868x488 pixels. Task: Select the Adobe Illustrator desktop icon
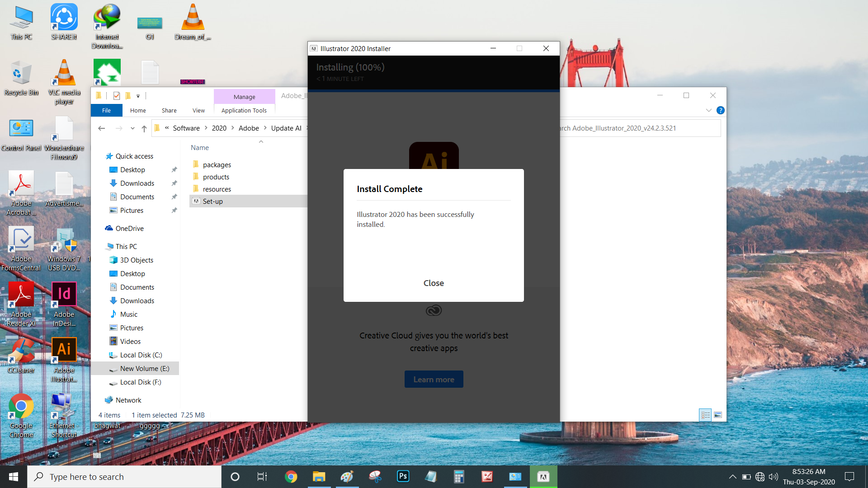tap(64, 360)
